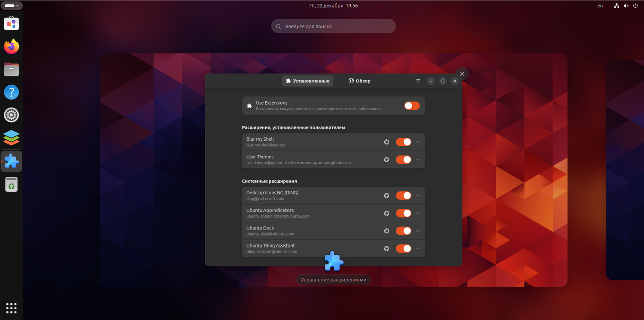Click the ubuntu-appindicators@ubuntu.com identifier
This screenshot has height=320, width=644.
click(x=278, y=216)
